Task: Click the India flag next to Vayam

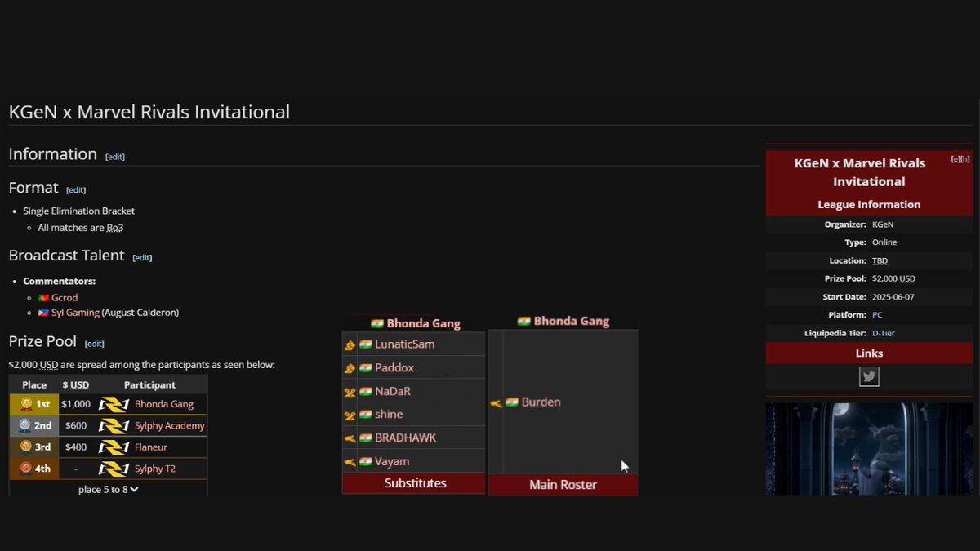Action: click(365, 462)
